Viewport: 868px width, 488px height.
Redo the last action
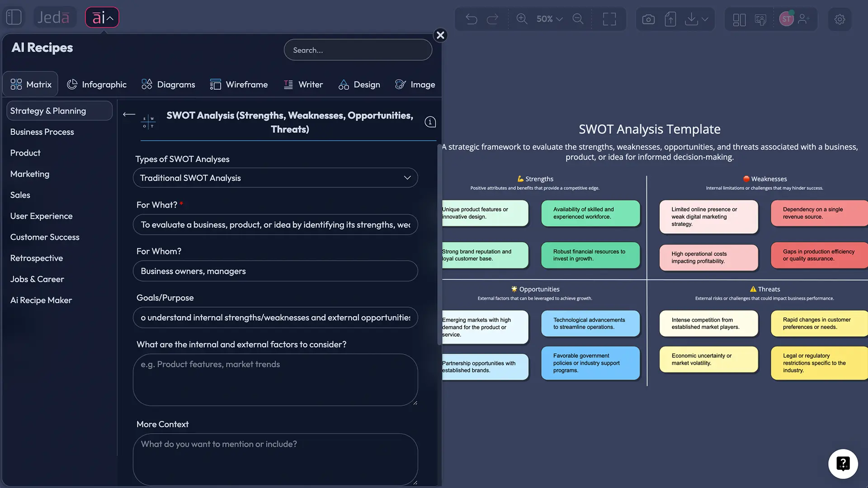coord(493,19)
